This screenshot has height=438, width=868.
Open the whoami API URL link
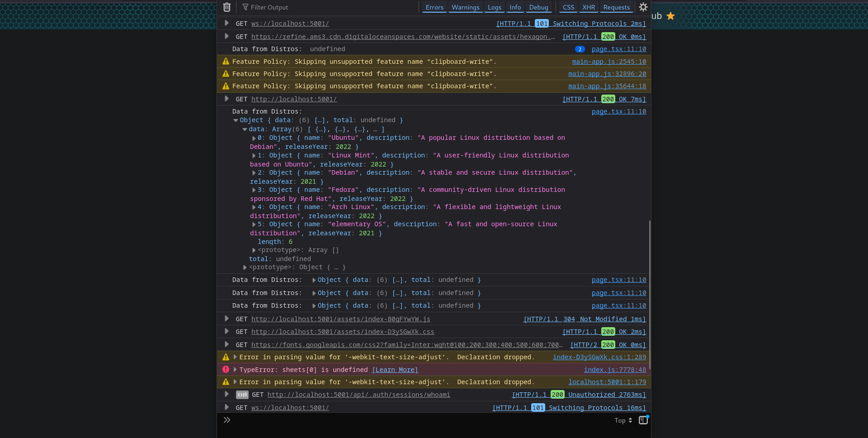tap(359, 395)
